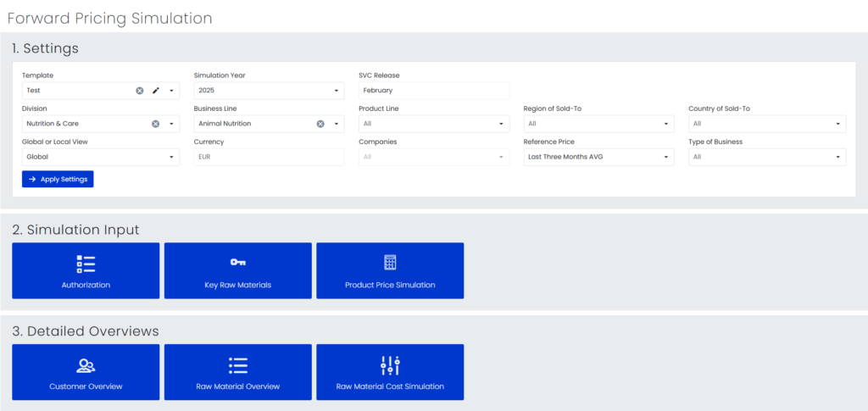The image size is (868, 411).
Task: Clear the Template field's Test value
Action: [140, 91]
